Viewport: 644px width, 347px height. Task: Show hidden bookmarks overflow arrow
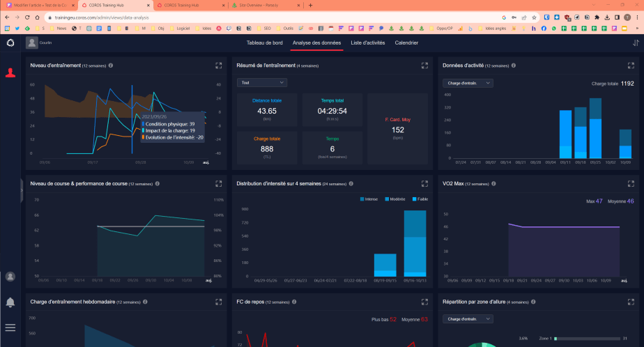[x=637, y=29]
